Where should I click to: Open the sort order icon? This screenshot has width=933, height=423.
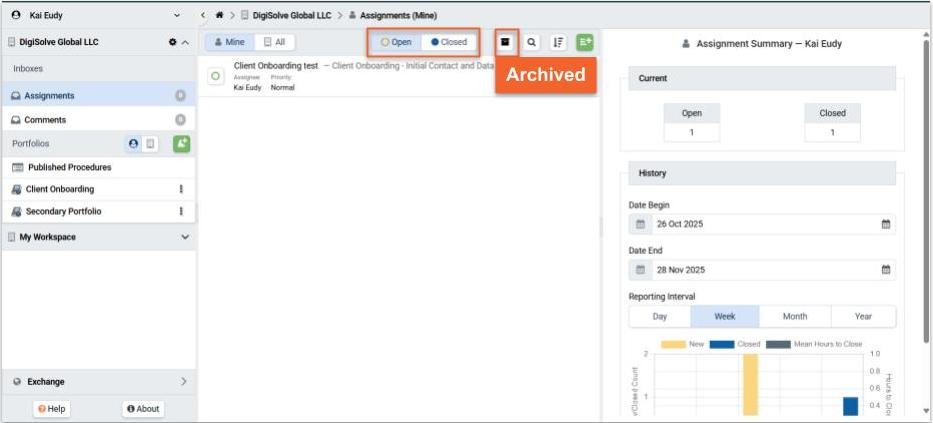click(x=558, y=42)
